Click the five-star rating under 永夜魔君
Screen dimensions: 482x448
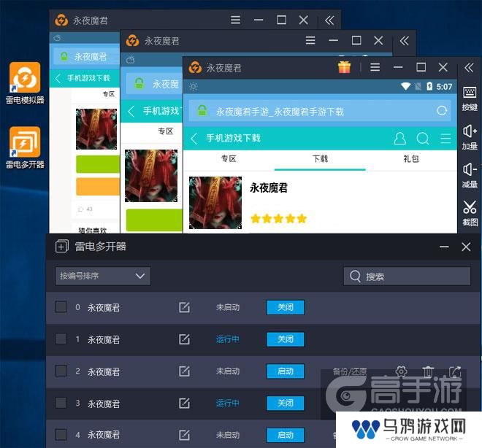pos(279,219)
